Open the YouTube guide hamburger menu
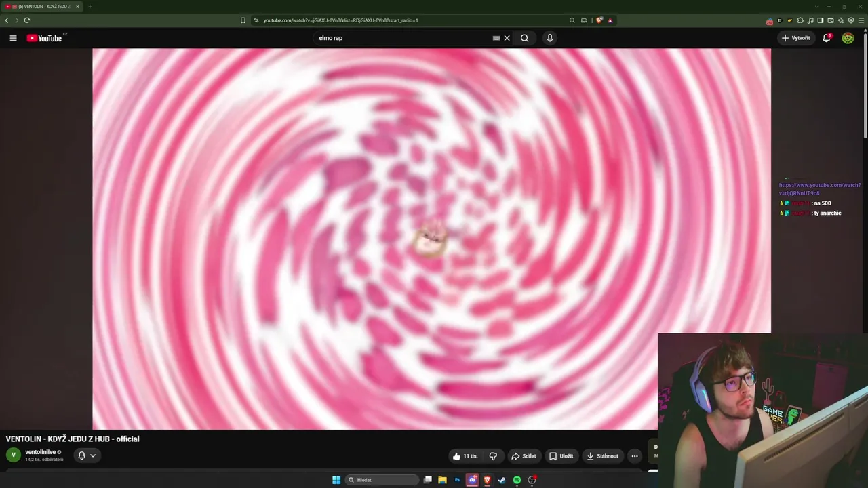The height and width of the screenshot is (488, 868). click(x=13, y=38)
